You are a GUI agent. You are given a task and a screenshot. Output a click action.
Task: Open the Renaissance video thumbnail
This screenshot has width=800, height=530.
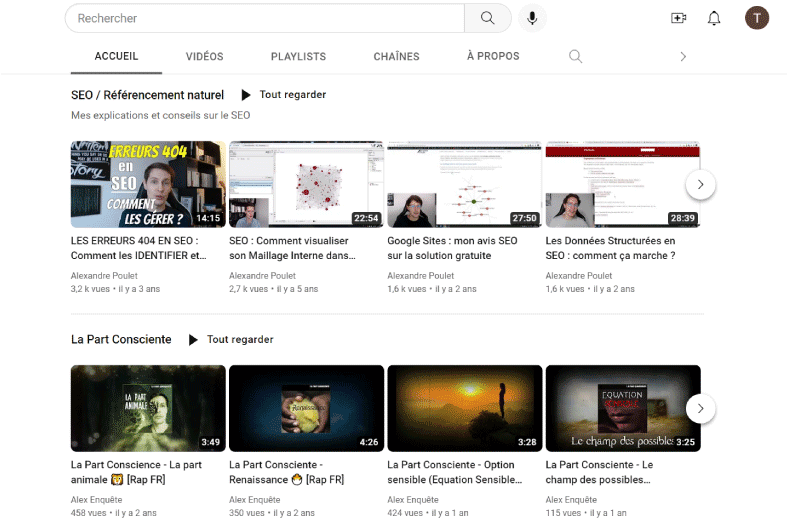point(306,409)
